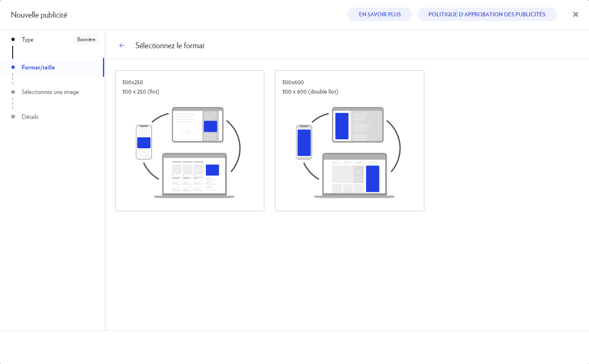Image resolution: width=589 pixels, height=364 pixels.
Task: Open the Détails step
Action: pos(30,117)
